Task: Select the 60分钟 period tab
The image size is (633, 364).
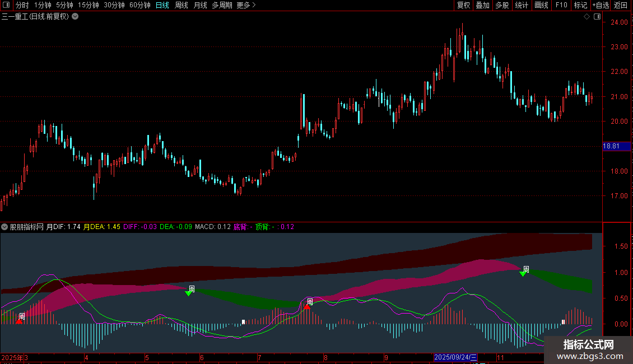Action: (139, 5)
